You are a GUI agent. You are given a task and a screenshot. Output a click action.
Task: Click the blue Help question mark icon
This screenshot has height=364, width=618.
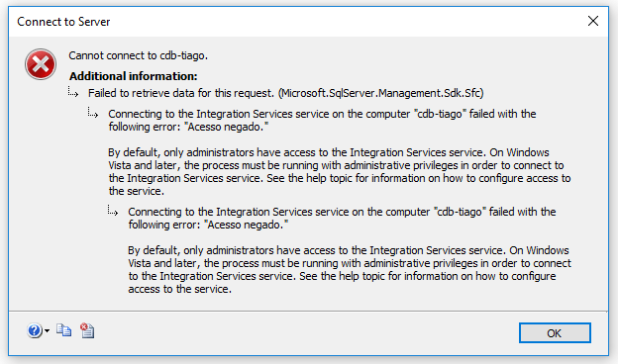pos(35,330)
